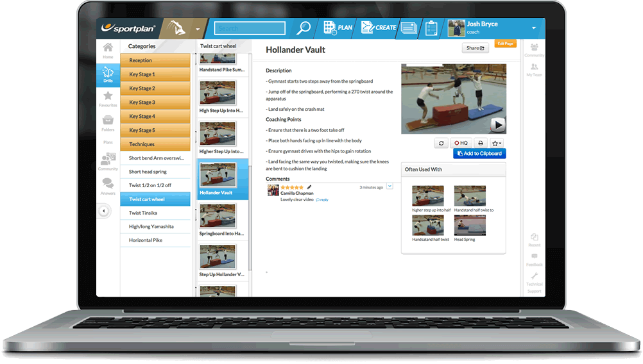Open Favourites star in left sidebar
The image size is (643, 364).
[x=108, y=99]
